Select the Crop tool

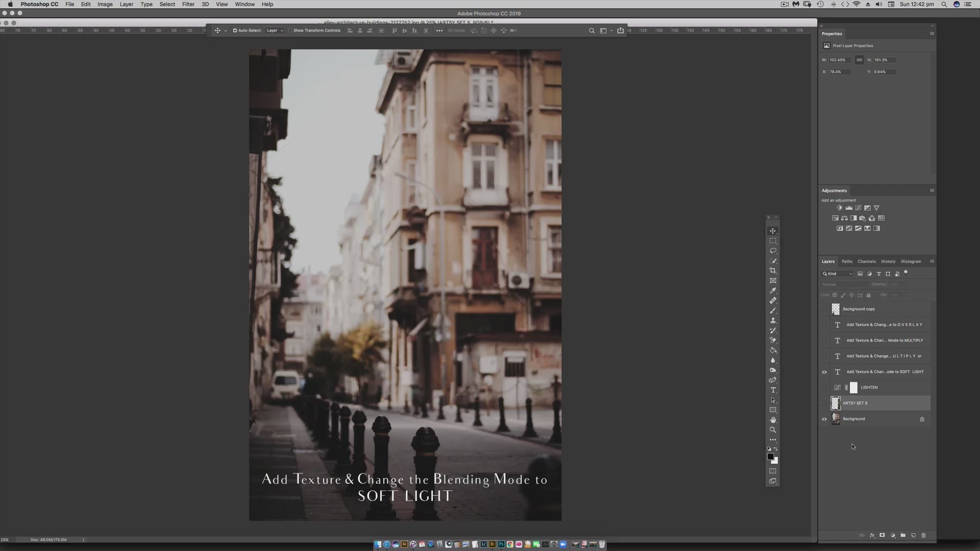coord(773,270)
